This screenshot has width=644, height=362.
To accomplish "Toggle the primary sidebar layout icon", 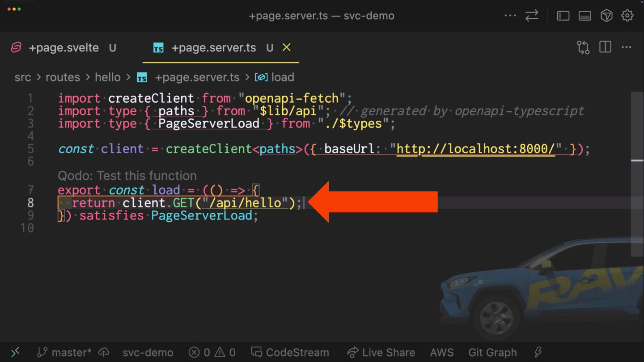I will pyautogui.click(x=563, y=16).
